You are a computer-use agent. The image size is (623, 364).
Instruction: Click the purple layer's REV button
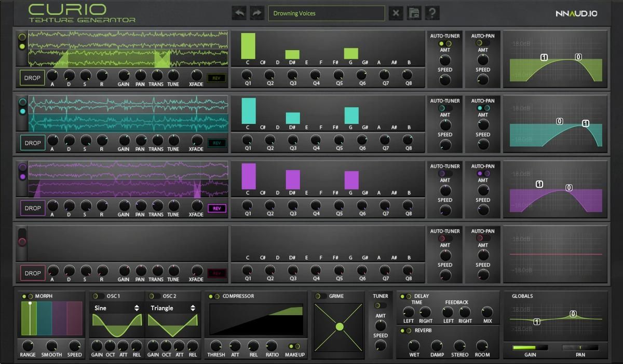coord(216,208)
